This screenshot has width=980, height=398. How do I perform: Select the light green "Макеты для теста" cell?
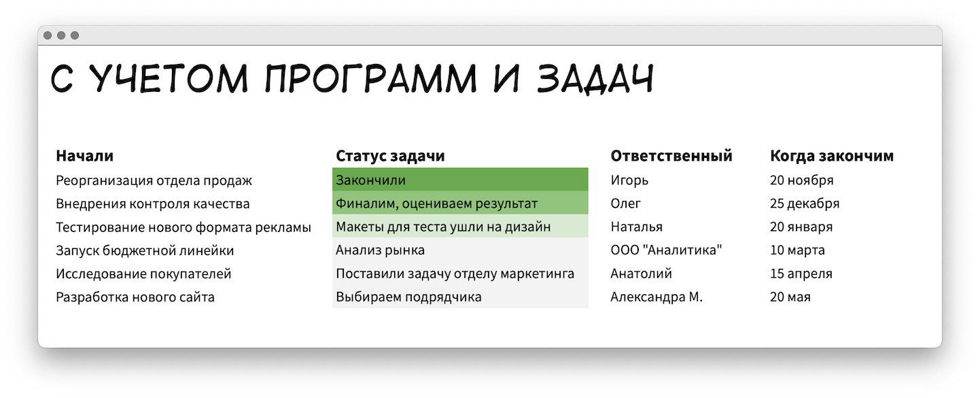tap(459, 227)
